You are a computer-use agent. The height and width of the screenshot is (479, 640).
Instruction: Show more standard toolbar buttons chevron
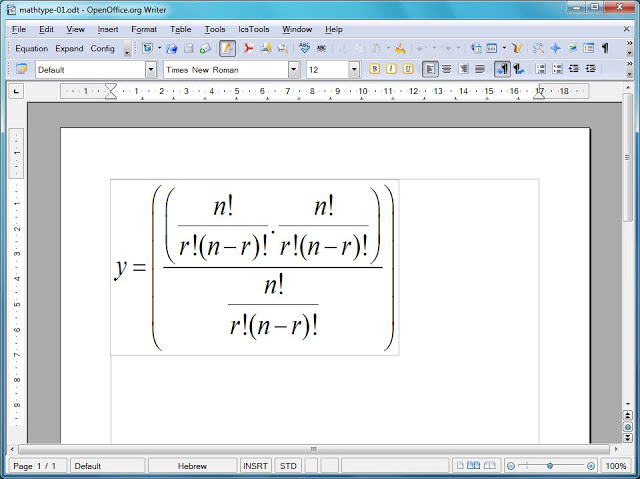coord(629,43)
